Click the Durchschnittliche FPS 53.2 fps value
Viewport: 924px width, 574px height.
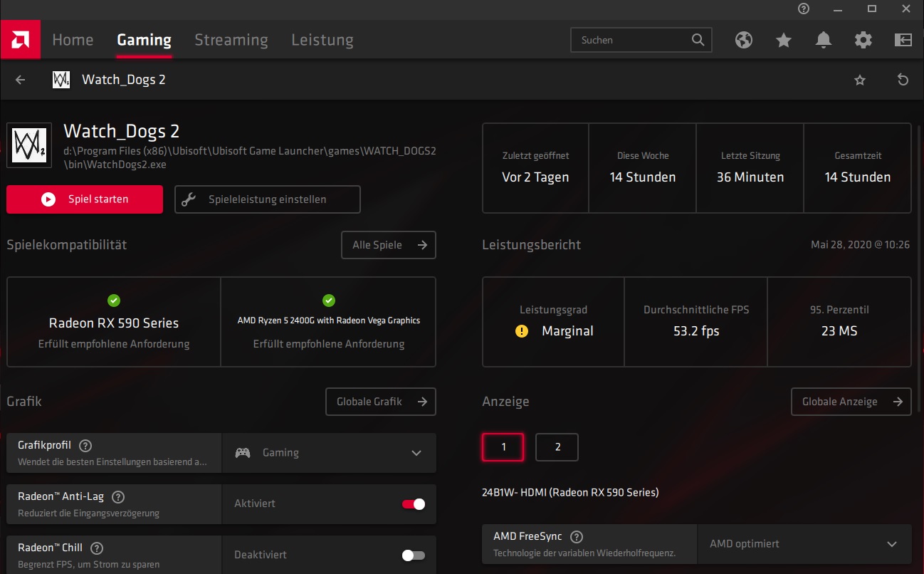point(696,331)
